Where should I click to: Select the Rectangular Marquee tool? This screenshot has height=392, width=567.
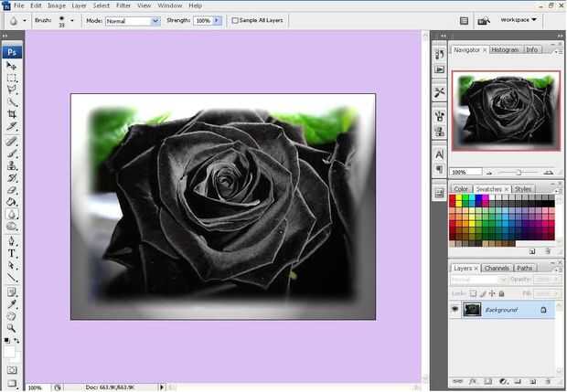11,78
